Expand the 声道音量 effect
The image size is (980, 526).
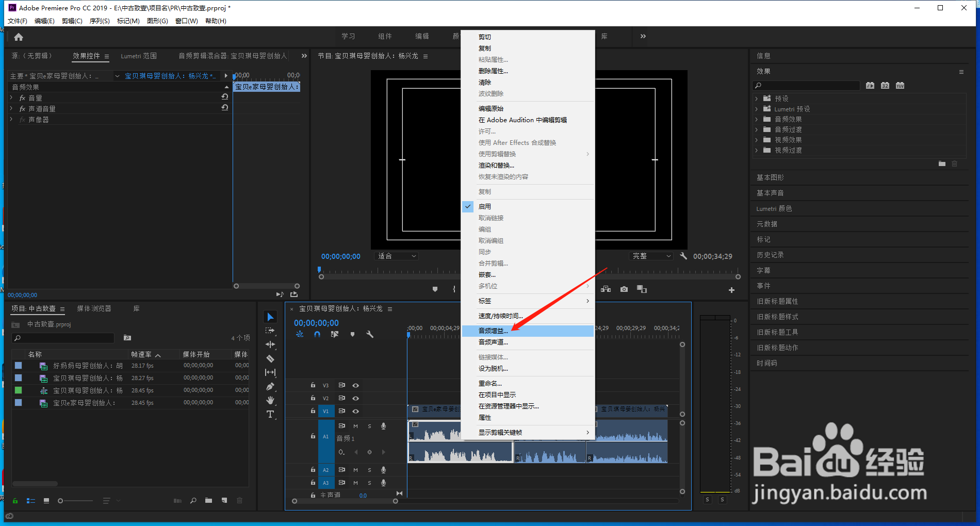[x=11, y=108]
